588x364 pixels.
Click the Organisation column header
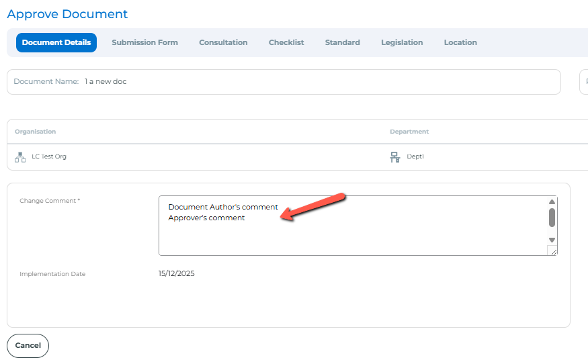pyautogui.click(x=35, y=132)
